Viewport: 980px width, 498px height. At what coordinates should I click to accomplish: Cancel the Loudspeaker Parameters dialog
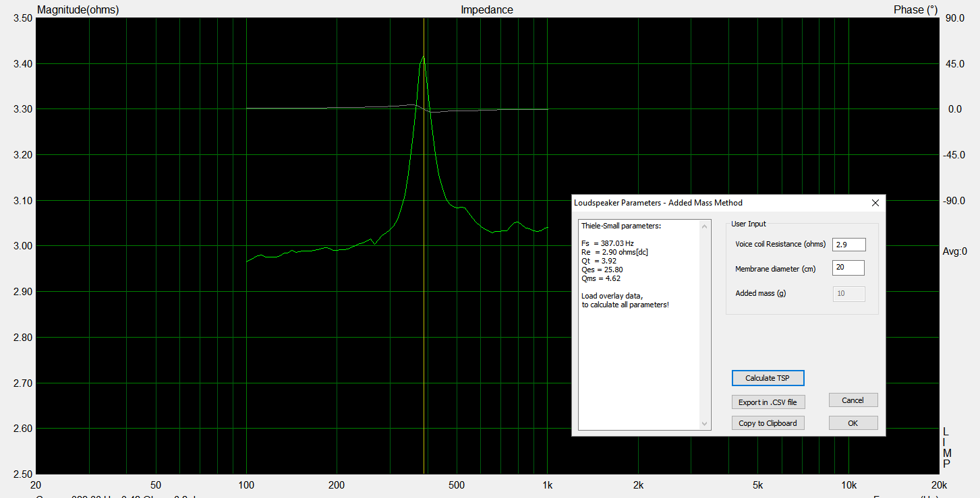point(853,400)
